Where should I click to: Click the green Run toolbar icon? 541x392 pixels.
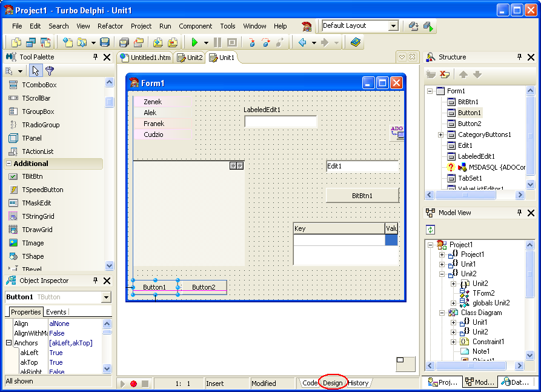[194, 42]
